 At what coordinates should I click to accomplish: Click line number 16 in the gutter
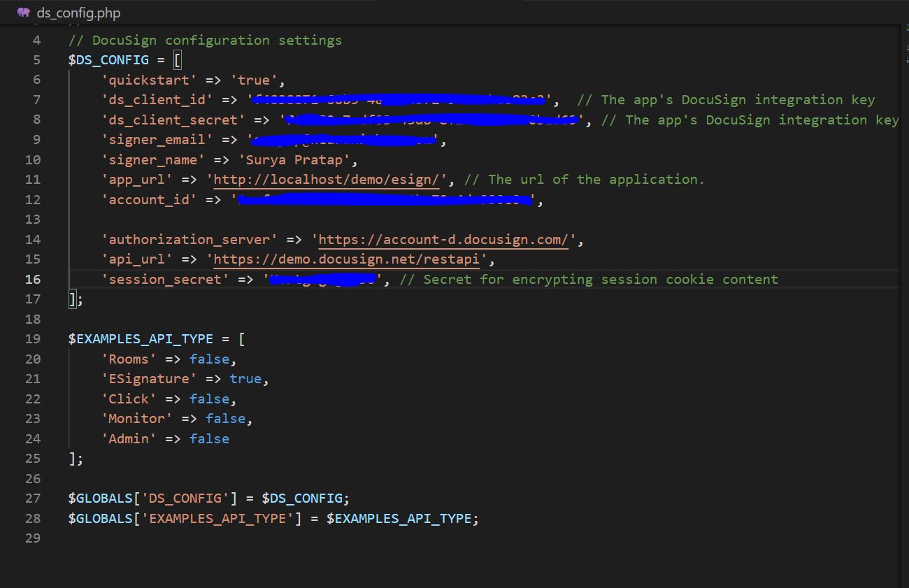coord(33,280)
